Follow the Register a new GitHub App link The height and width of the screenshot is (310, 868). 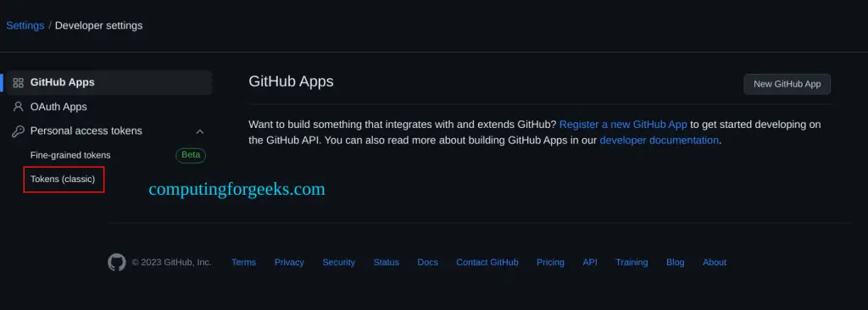[623, 125]
